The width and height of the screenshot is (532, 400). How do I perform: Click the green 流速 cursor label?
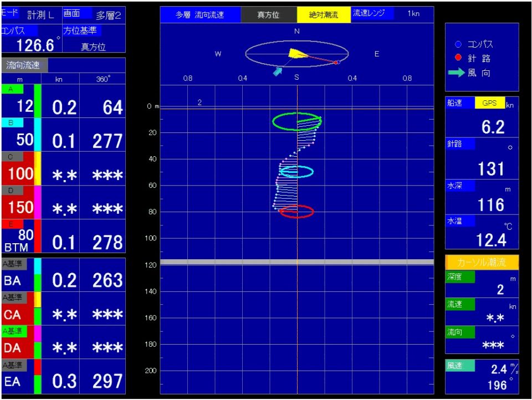460,304
